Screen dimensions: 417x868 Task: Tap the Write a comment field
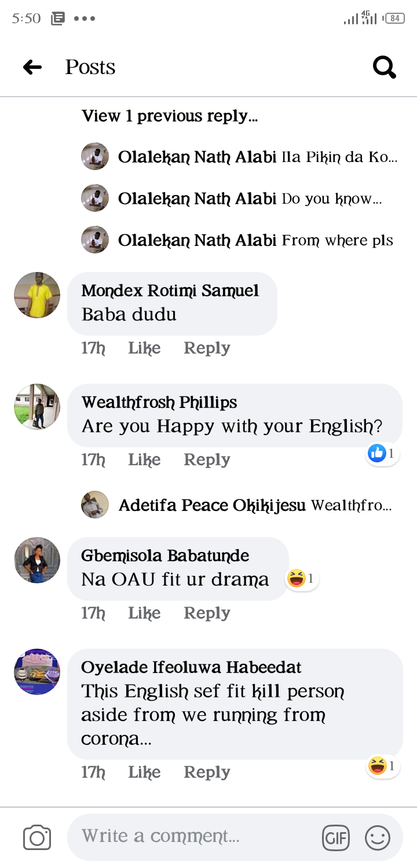[191, 836]
